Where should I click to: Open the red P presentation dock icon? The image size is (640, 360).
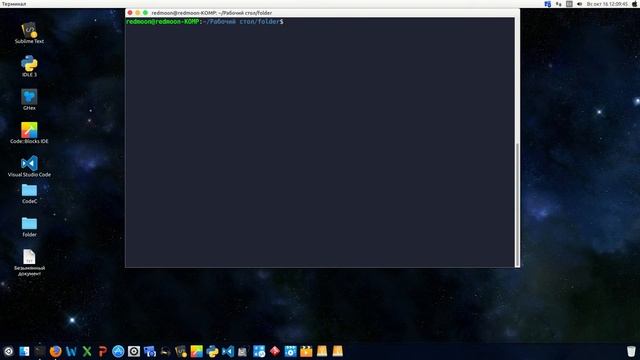click(x=102, y=351)
